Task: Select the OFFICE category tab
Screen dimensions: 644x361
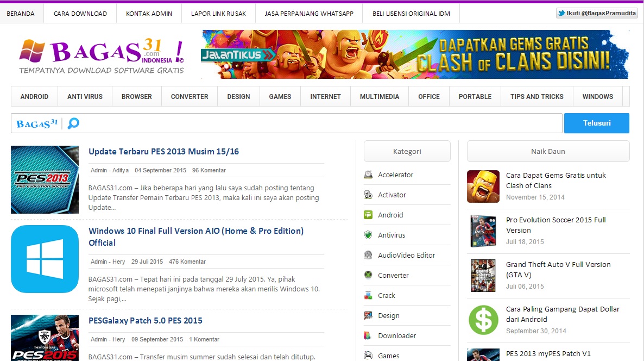Action: (x=429, y=97)
